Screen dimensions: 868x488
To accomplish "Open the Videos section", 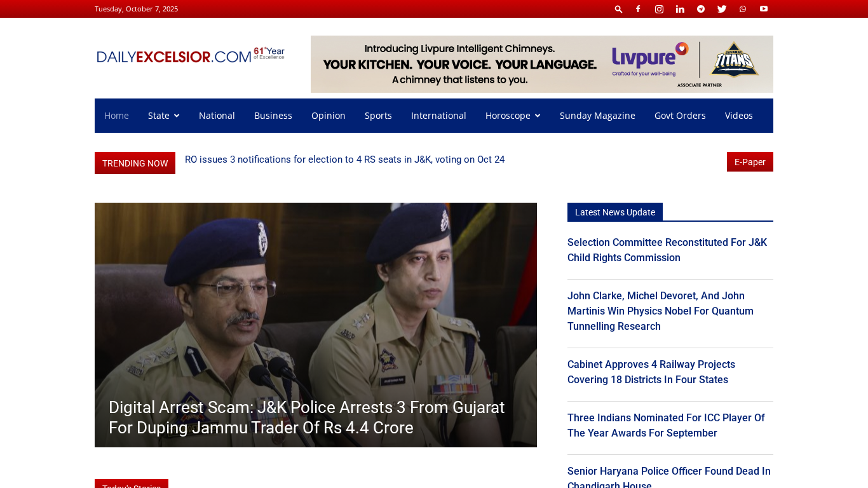I will pyautogui.click(x=739, y=116).
